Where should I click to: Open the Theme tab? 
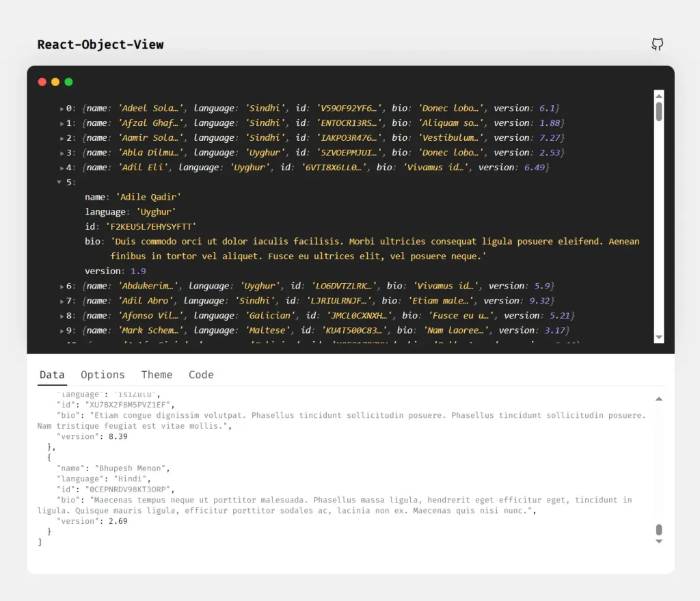click(x=157, y=375)
